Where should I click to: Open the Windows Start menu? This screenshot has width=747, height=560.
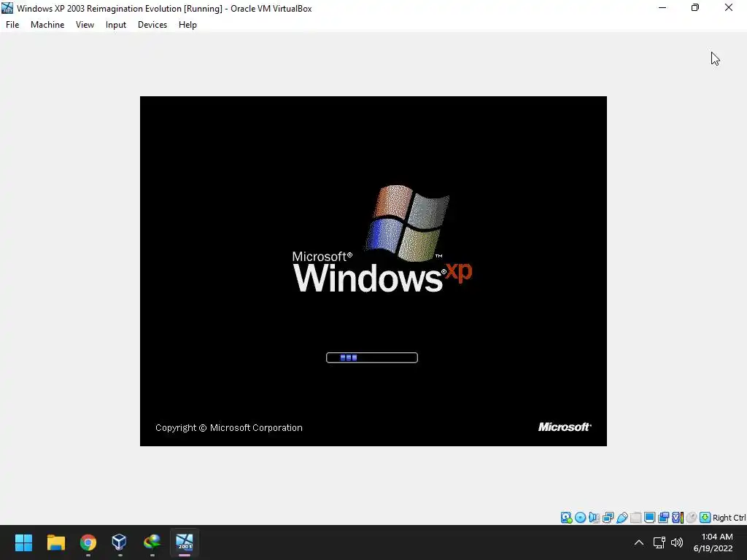(23, 542)
